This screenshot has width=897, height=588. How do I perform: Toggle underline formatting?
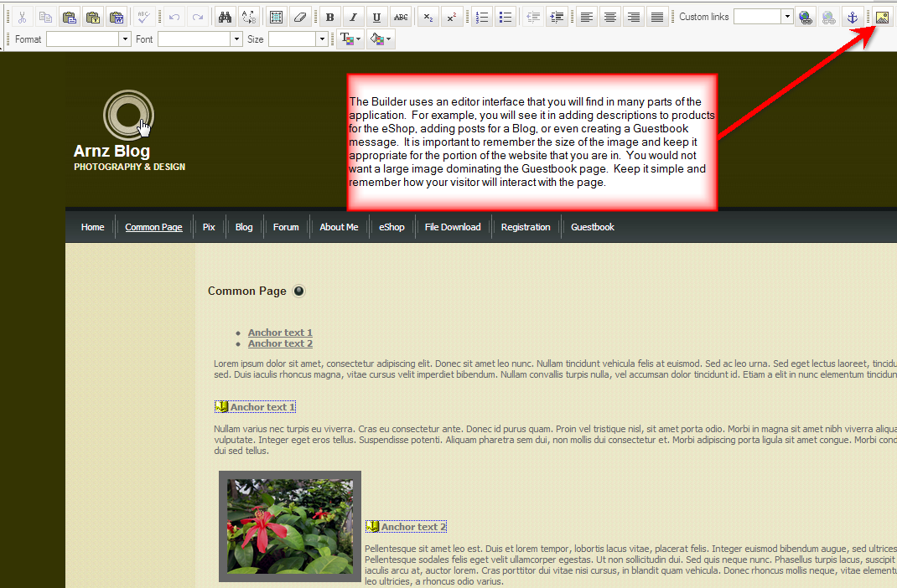(377, 18)
